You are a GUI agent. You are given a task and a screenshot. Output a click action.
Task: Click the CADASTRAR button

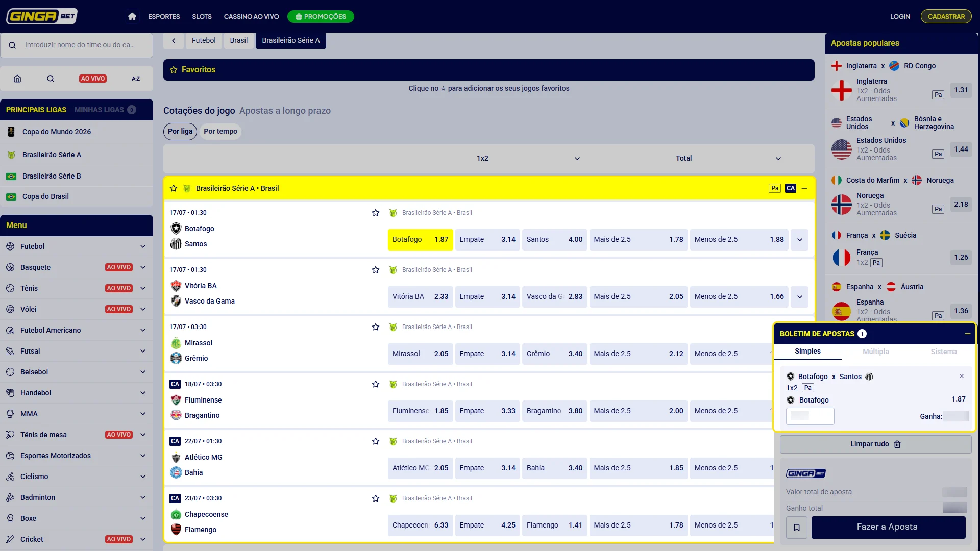pyautogui.click(x=946, y=16)
